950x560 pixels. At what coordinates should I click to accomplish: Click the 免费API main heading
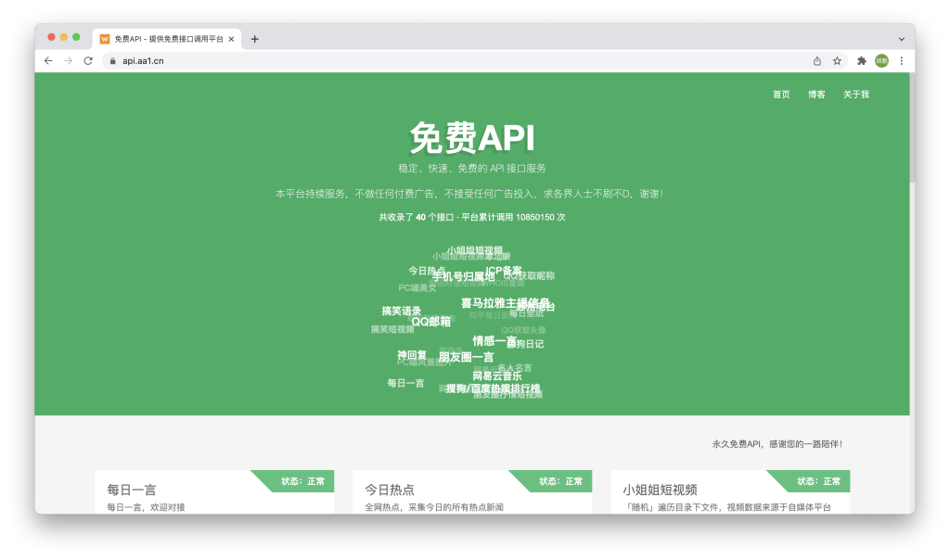coord(472,137)
